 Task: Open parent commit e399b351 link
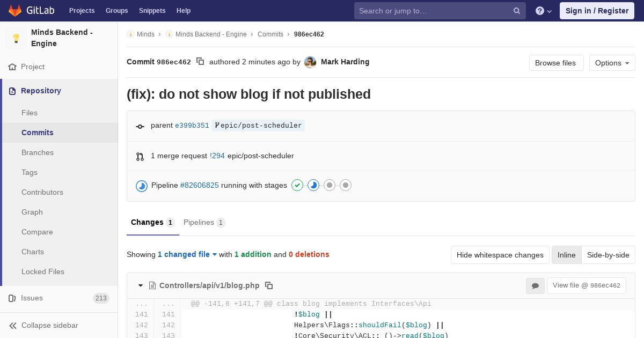click(192, 126)
